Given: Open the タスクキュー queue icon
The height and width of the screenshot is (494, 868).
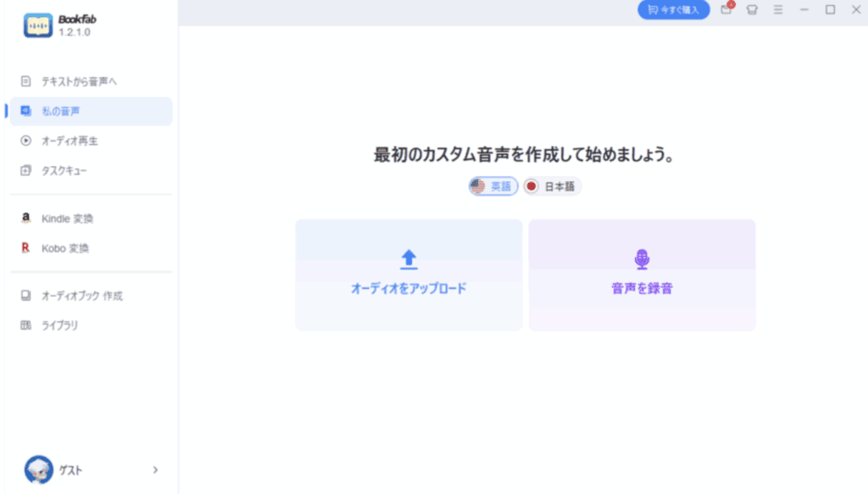Looking at the screenshot, I should 26,170.
